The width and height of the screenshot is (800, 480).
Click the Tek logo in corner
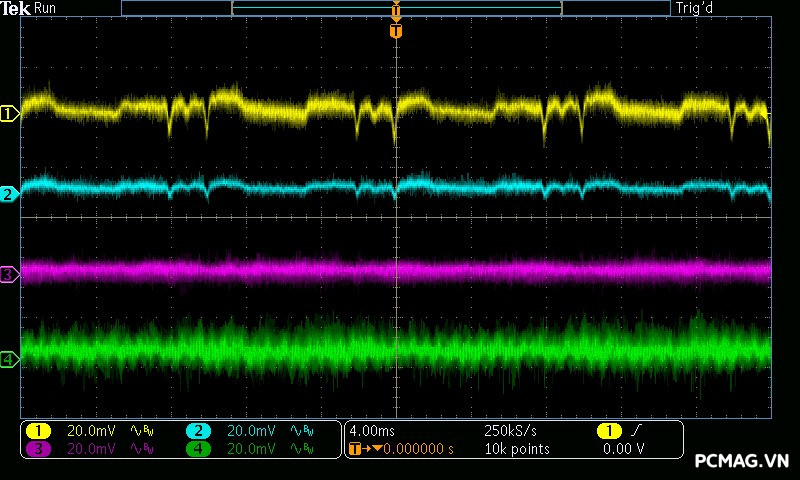click(17, 8)
